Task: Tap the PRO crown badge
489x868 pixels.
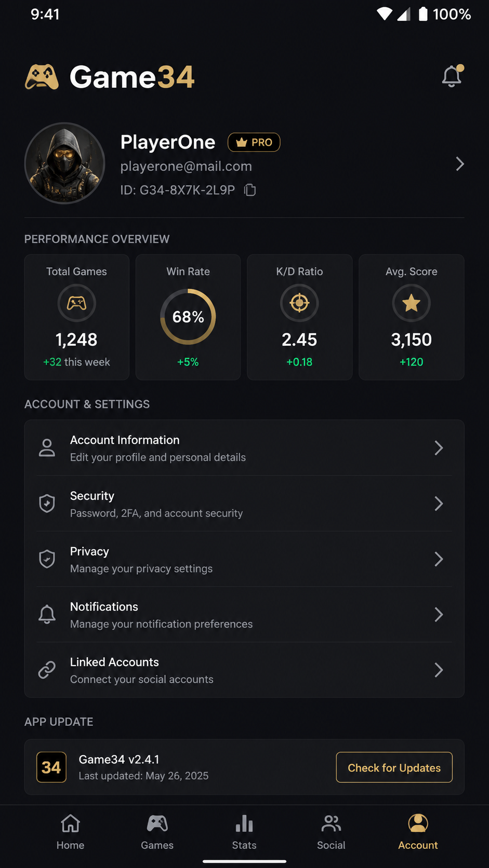Action: tap(254, 142)
